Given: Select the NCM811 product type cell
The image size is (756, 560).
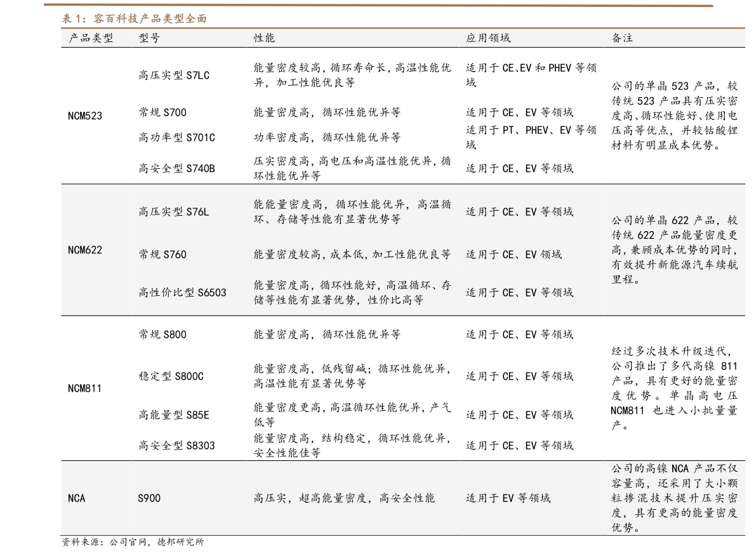Looking at the screenshot, I should (84, 388).
